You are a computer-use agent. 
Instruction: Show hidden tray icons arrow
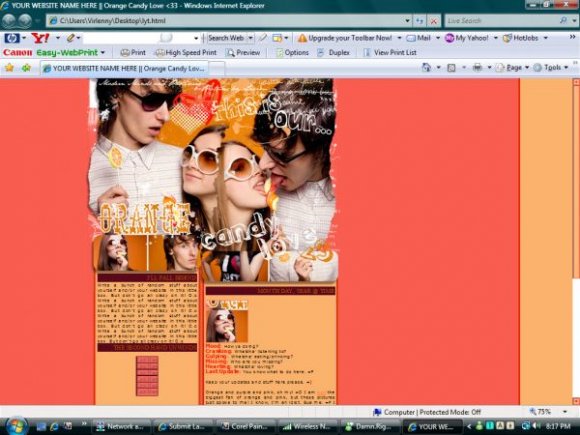click(469, 426)
